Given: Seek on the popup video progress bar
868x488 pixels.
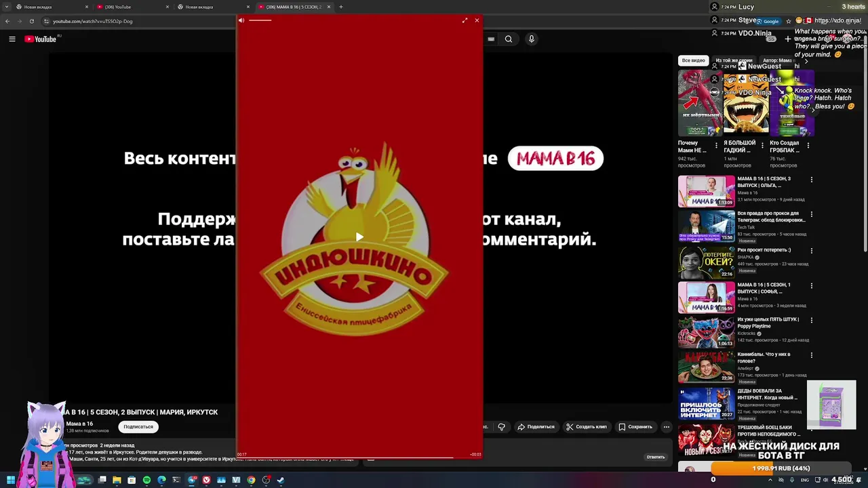Looking at the screenshot, I should pyautogui.click(x=359, y=458).
